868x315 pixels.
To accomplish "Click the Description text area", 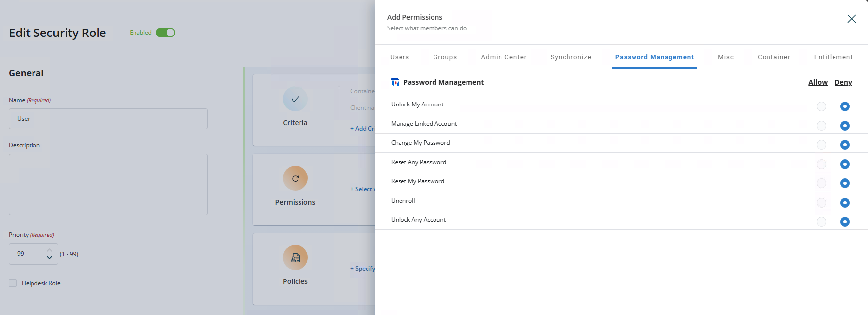I will (x=108, y=184).
